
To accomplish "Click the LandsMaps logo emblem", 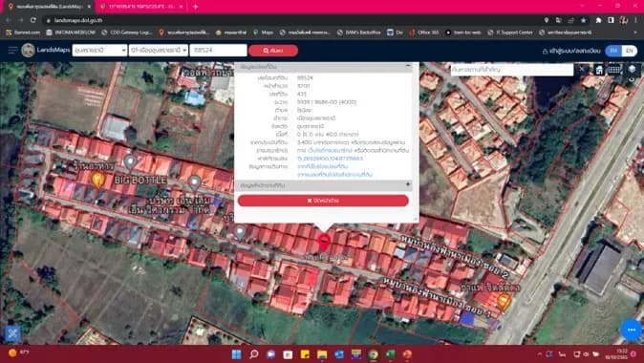I will click(x=28, y=50).
